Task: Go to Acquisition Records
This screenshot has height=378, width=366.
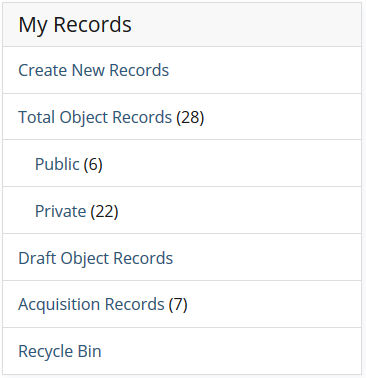Action: [91, 304]
